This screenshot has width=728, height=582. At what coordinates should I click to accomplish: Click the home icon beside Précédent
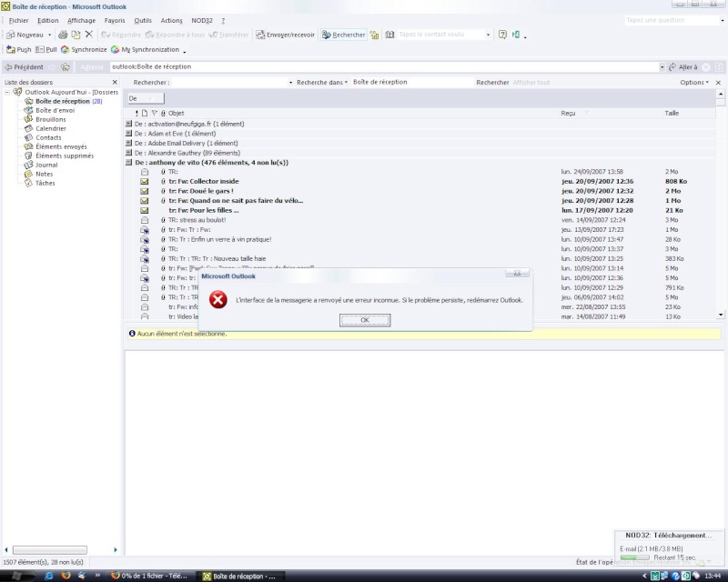66,67
